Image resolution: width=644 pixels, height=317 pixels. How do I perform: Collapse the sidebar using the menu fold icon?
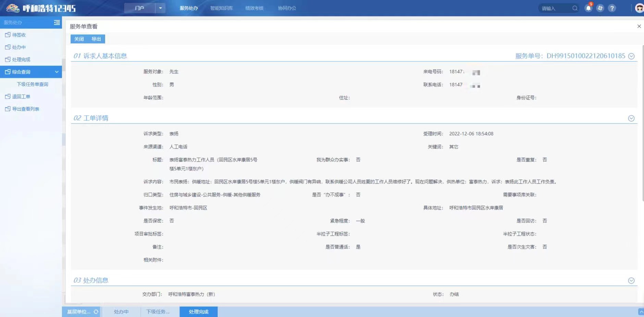[x=57, y=22]
